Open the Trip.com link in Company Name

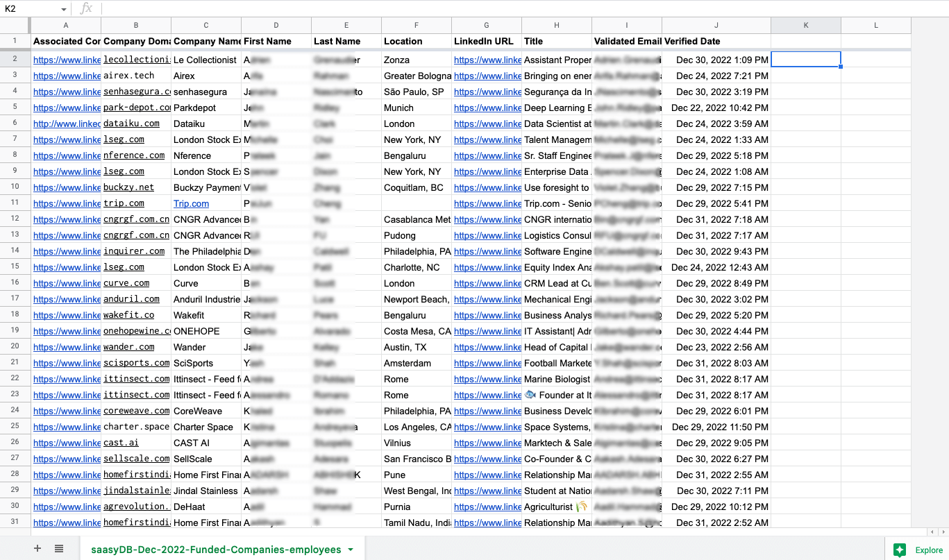tap(191, 203)
